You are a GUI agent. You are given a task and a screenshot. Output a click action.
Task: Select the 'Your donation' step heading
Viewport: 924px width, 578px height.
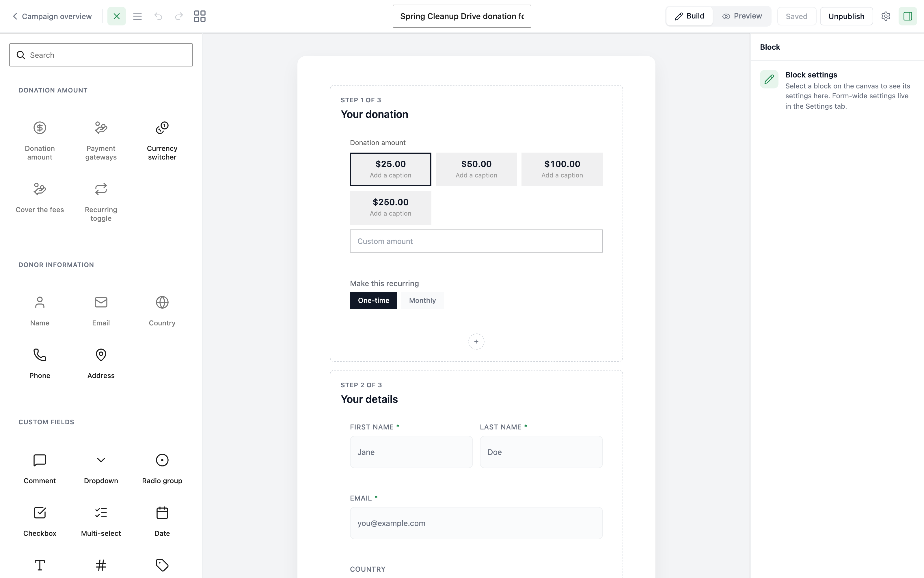(x=374, y=114)
